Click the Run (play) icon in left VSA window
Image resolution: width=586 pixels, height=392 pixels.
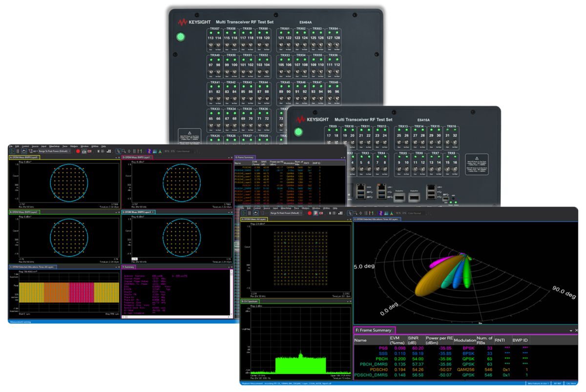(13, 151)
